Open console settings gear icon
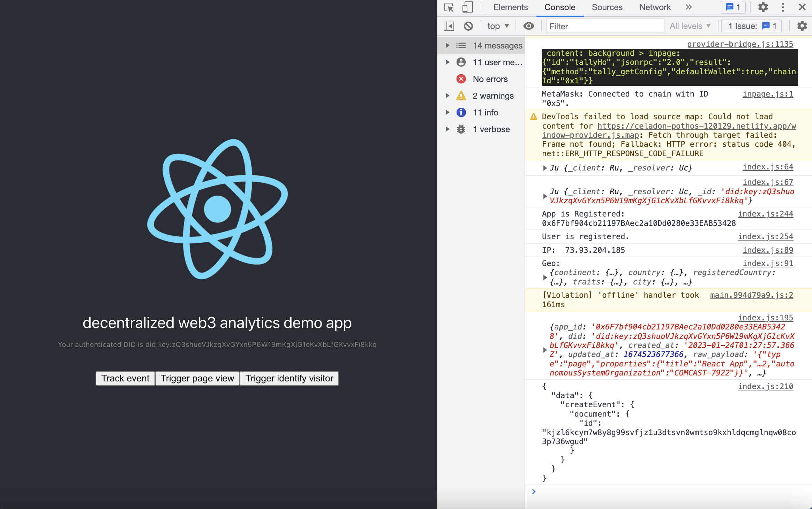The height and width of the screenshot is (509, 812). coord(802,26)
